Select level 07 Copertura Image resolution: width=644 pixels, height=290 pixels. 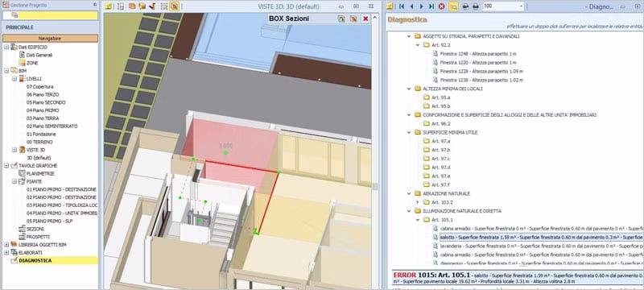[x=39, y=87]
